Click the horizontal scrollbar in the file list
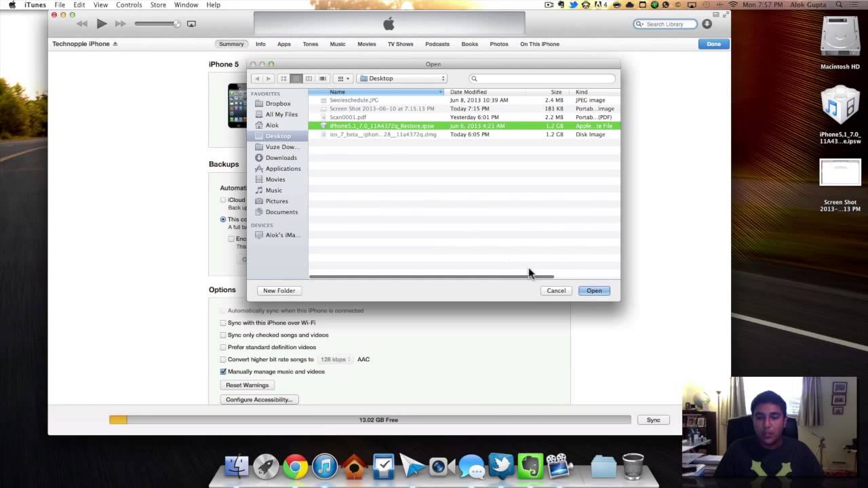 [x=431, y=277]
